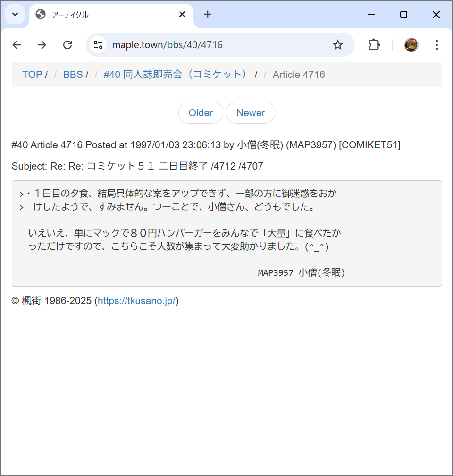The height and width of the screenshot is (476, 453).
Task: Click the maple.town address bar
Action: click(x=212, y=45)
